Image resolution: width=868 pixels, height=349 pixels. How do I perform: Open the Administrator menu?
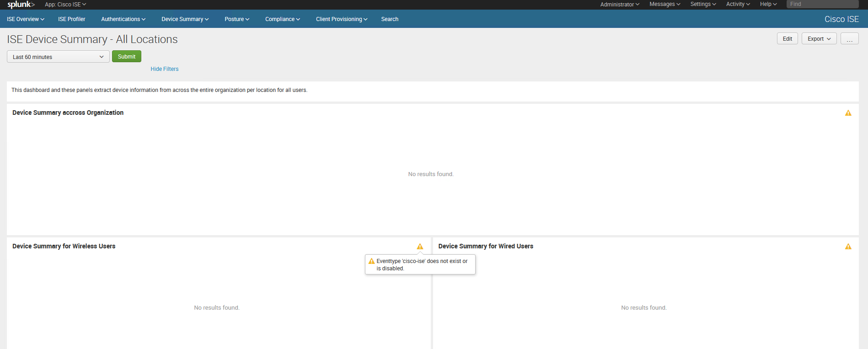pyautogui.click(x=620, y=4)
